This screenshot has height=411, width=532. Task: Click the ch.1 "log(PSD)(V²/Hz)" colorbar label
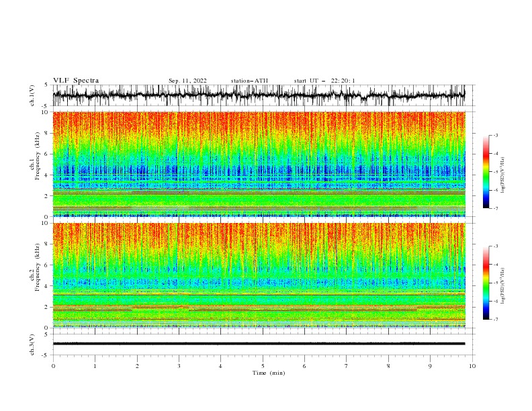click(502, 175)
